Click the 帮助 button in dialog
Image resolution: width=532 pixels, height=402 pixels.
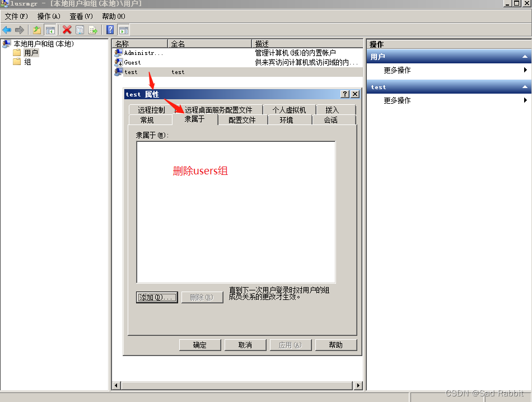tap(336, 345)
